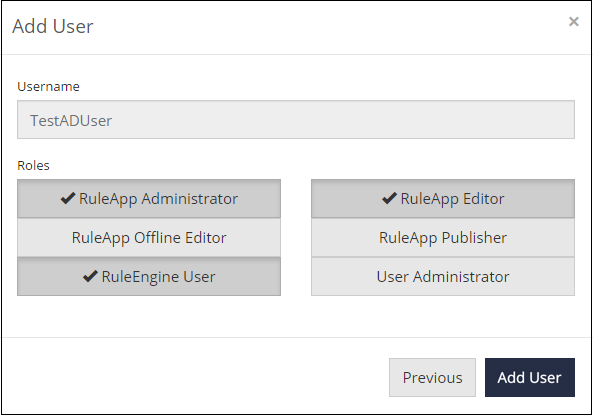Click the Username field with TestADUser
Image resolution: width=593 pixels, height=415 pixels.
[x=296, y=120]
